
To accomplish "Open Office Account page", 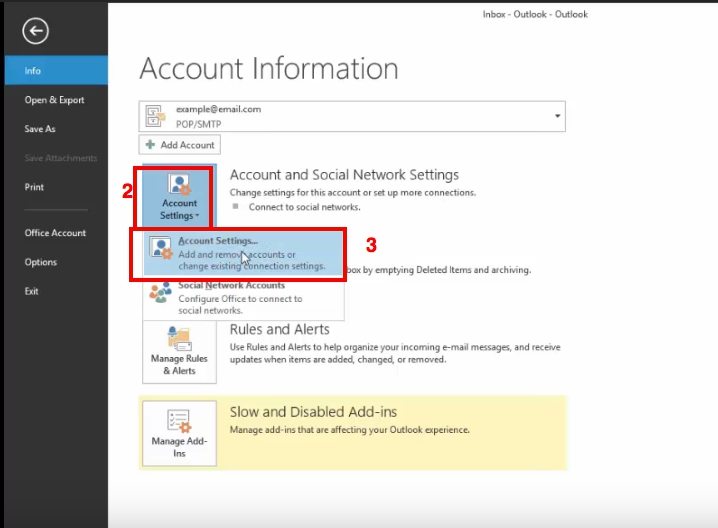I will click(x=55, y=233).
